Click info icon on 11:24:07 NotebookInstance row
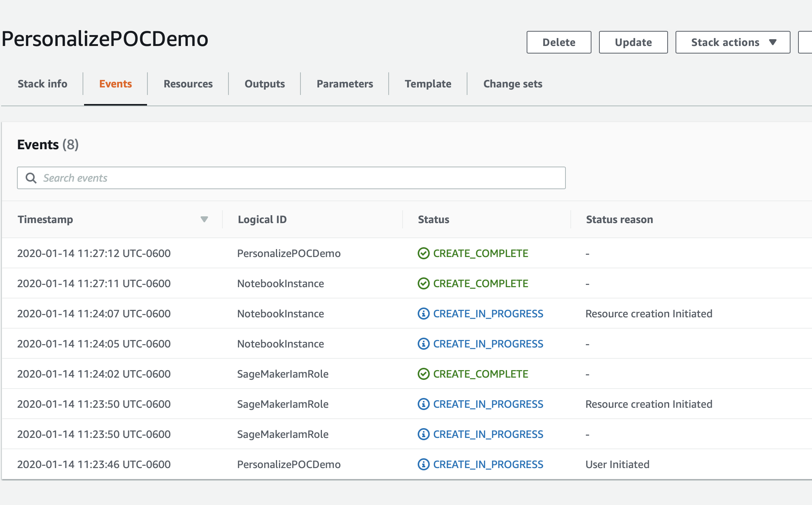This screenshot has width=812, height=505. (423, 314)
